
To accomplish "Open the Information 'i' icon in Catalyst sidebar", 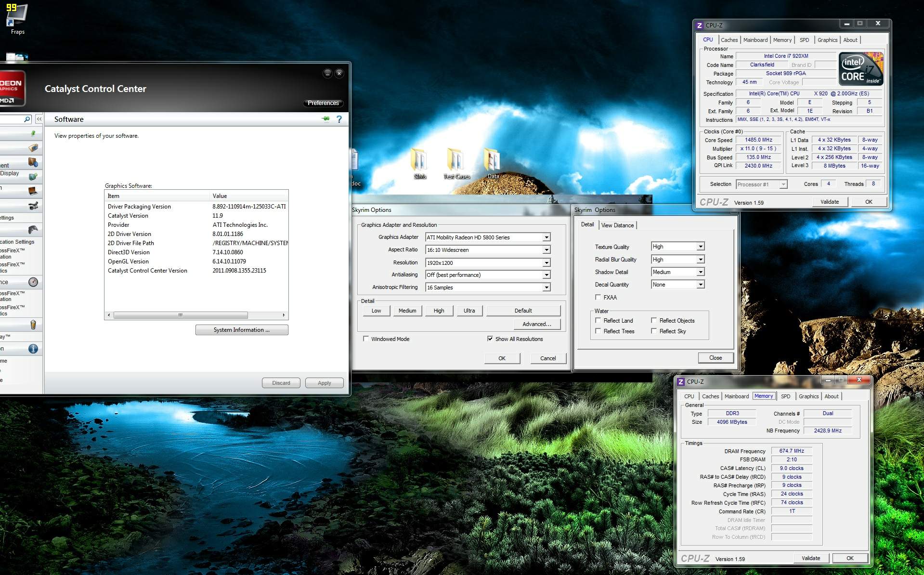I will pyautogui.click(x=33, y=349).
